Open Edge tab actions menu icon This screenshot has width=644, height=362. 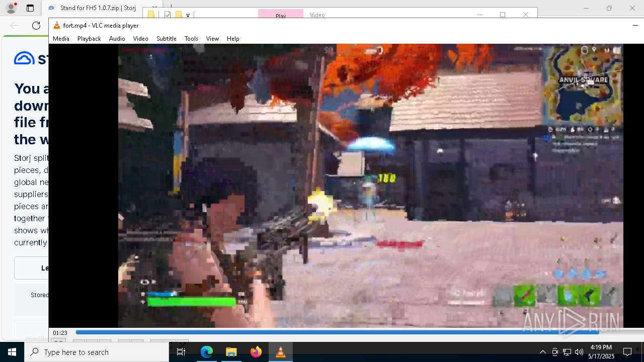(30, 8)
